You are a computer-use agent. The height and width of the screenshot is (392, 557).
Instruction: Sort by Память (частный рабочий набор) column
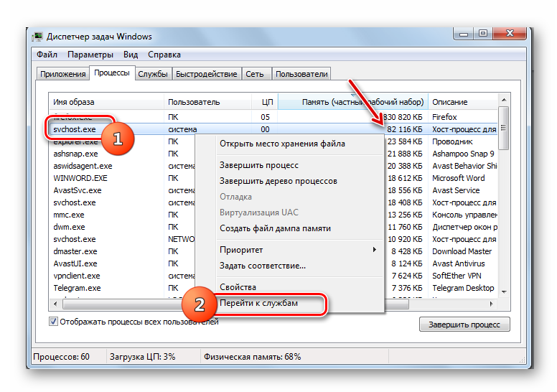point(353,102)
